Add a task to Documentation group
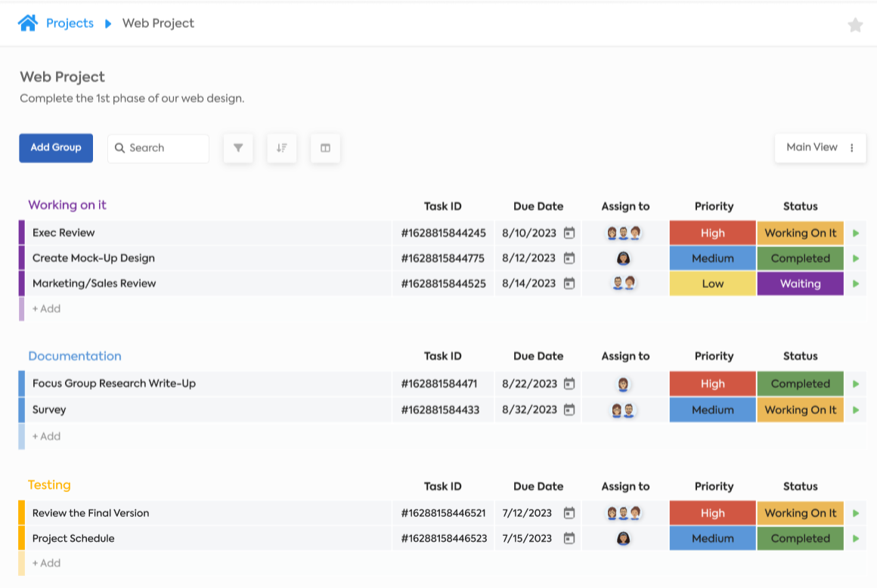This screenshot has height=588, width=877. (x=46, y=436)
